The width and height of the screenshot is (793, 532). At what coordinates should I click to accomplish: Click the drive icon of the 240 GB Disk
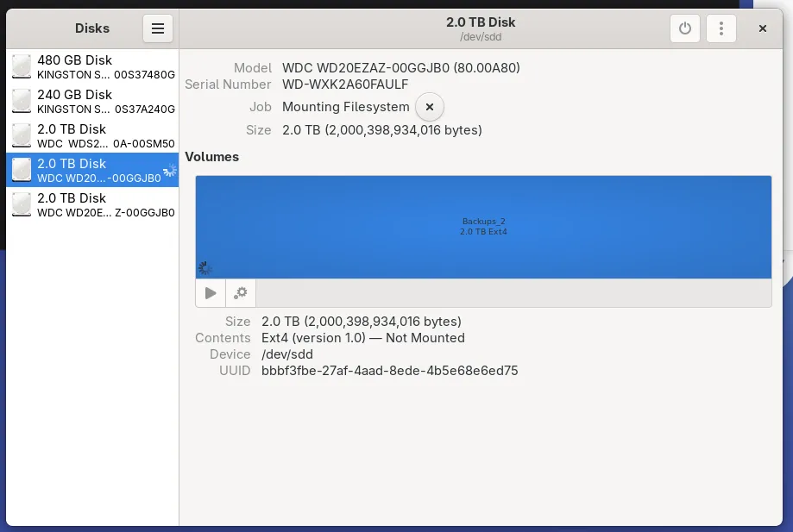click(x=22, y=101)
